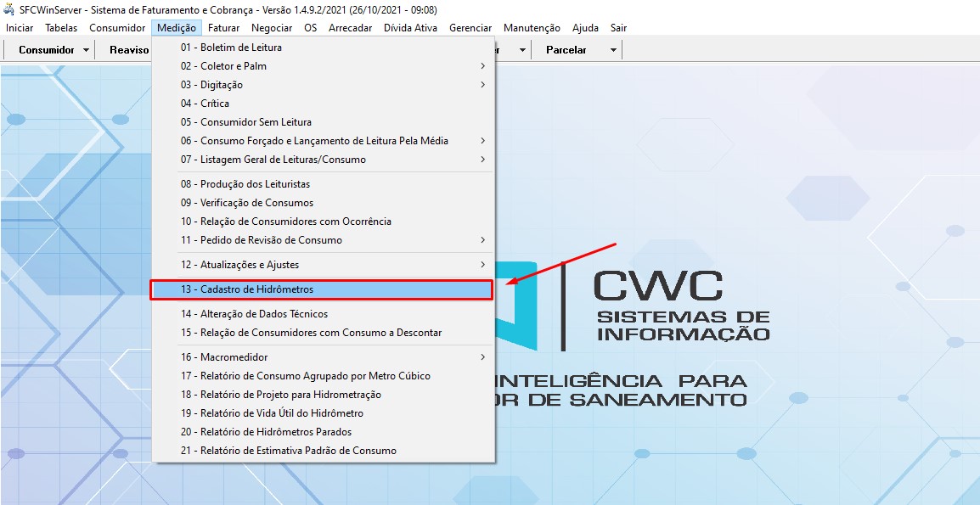Expand the 16 - Macromedidor submenu

pyautogui.click(x=224, y=357)
